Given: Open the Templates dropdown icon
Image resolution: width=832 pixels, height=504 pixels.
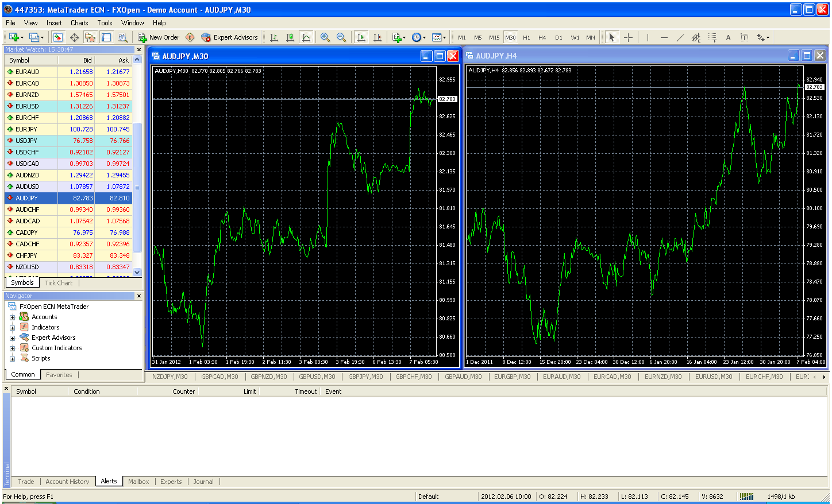Looking at the screenshot, I should (439, 37).
